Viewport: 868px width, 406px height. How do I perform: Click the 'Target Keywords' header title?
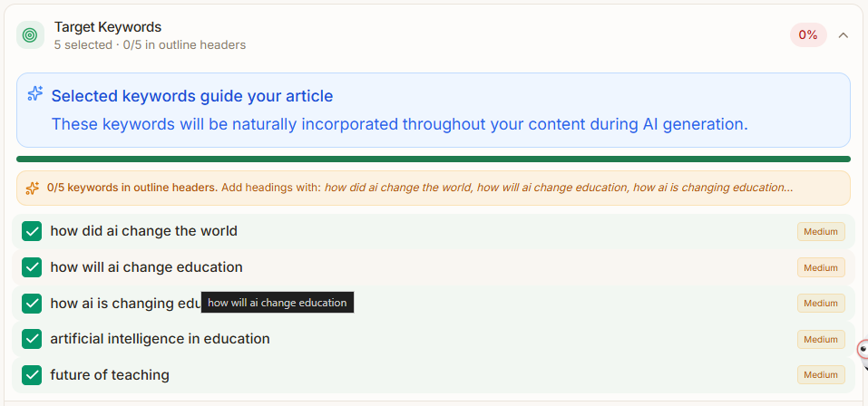pos(108,27)
